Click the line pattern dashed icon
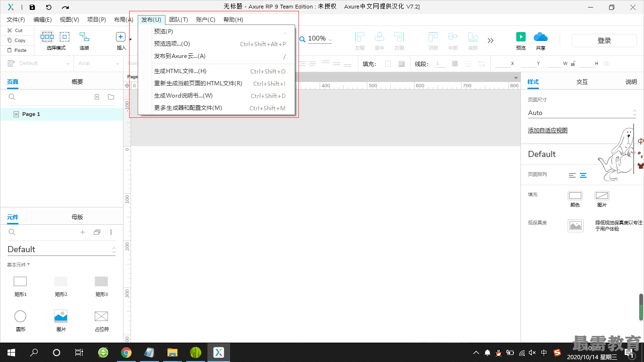 pos(468,64)
